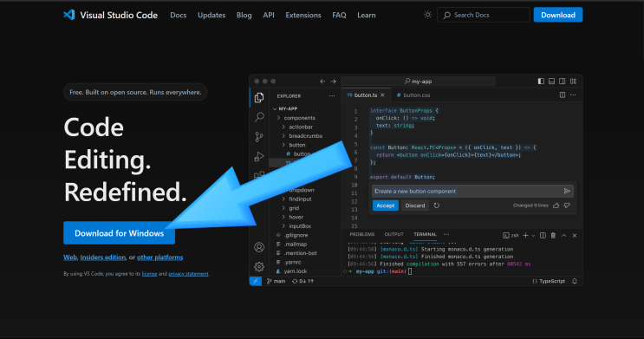The image size is (644, 339).
Task: Expand the grid folder
Action: coord(283,208)
